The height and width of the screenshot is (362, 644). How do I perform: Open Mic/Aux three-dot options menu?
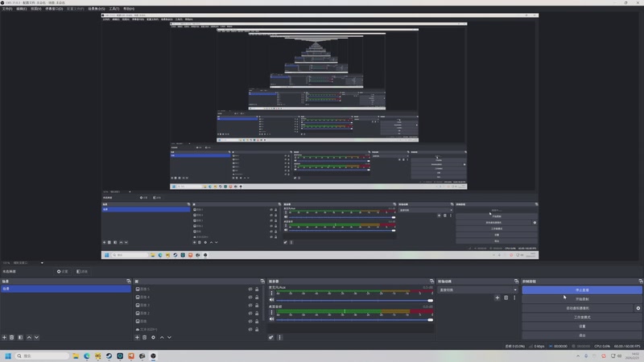271,293
